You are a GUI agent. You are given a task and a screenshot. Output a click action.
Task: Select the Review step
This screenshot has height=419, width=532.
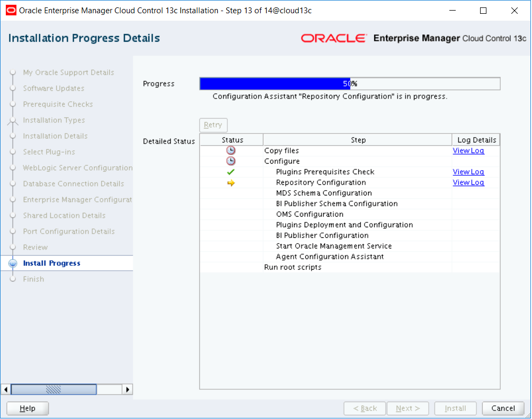(x=36, y=247)
